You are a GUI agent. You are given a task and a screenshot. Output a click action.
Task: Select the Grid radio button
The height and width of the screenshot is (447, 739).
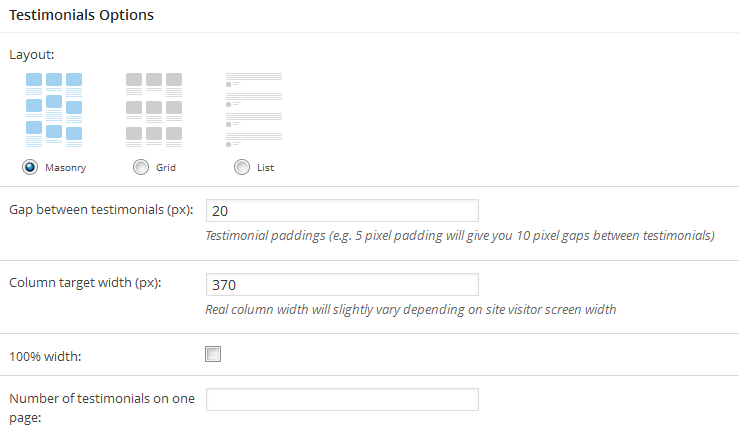click(141, 167)
